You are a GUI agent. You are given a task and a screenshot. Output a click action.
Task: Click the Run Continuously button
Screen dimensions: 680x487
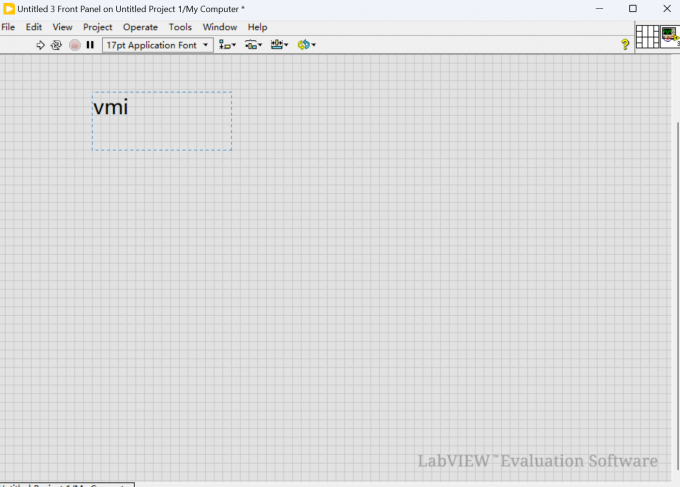click(x=56, y=45)
